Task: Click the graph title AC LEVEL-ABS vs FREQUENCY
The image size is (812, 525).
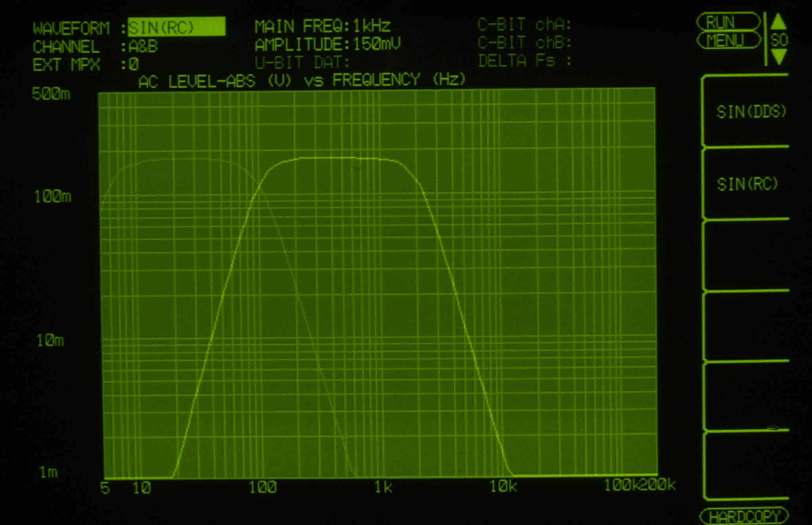Action: 301,80
